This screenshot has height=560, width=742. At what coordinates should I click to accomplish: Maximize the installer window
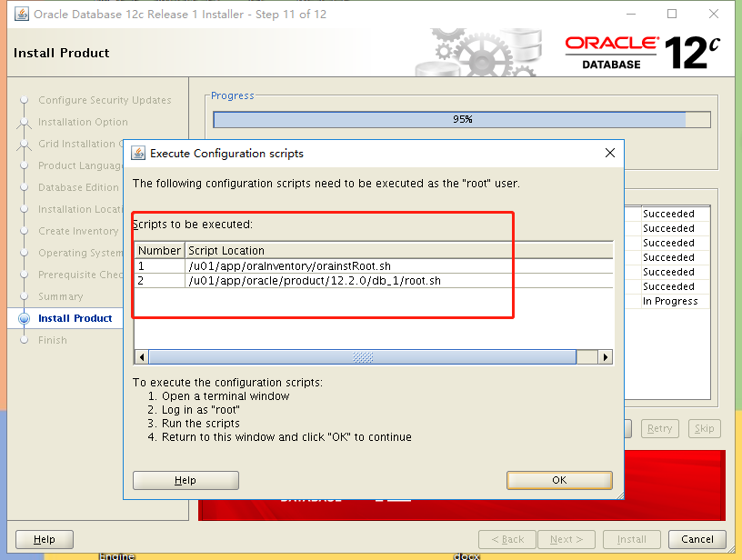tap(671, 14)
